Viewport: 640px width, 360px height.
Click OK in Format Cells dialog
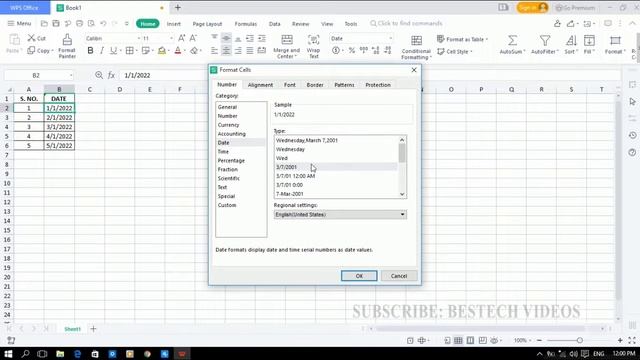pyautogui.click(x=359, y=276)
